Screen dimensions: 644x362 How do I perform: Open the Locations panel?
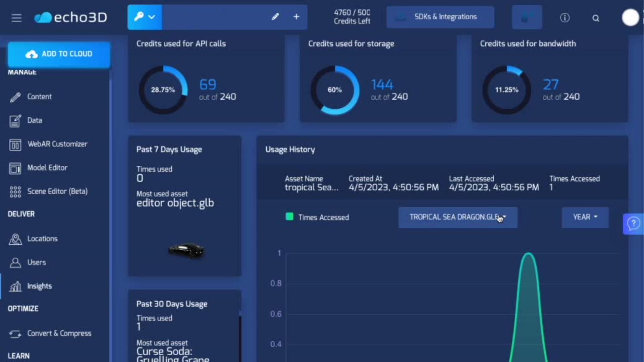pos(43,239)
